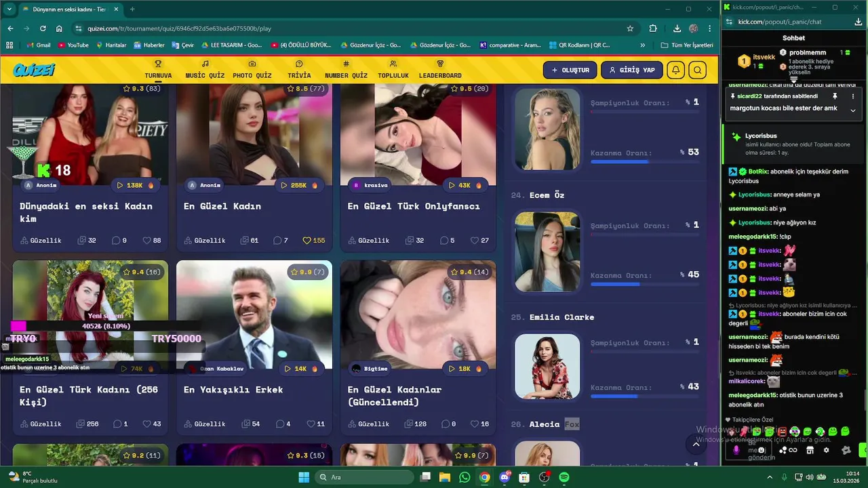Click the Ecem Öz win rate bar
The width and height of the screenshot is (868, 488).
[644, 285]
